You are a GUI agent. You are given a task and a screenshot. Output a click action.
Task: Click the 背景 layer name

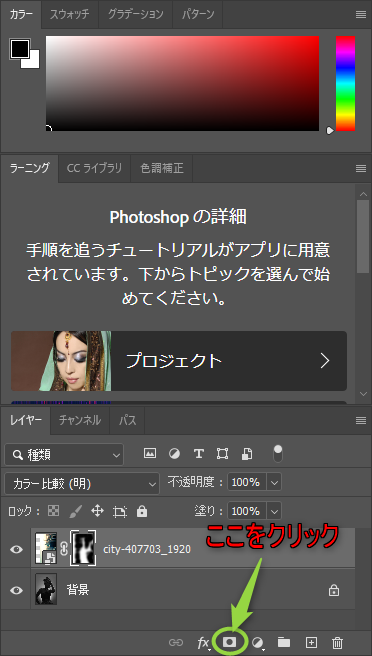[78, 589]
